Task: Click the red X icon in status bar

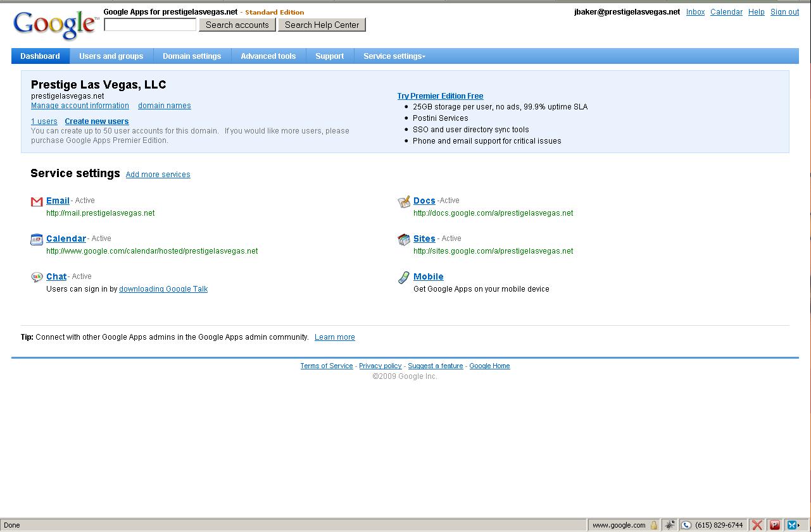Action: click(757, 525)
